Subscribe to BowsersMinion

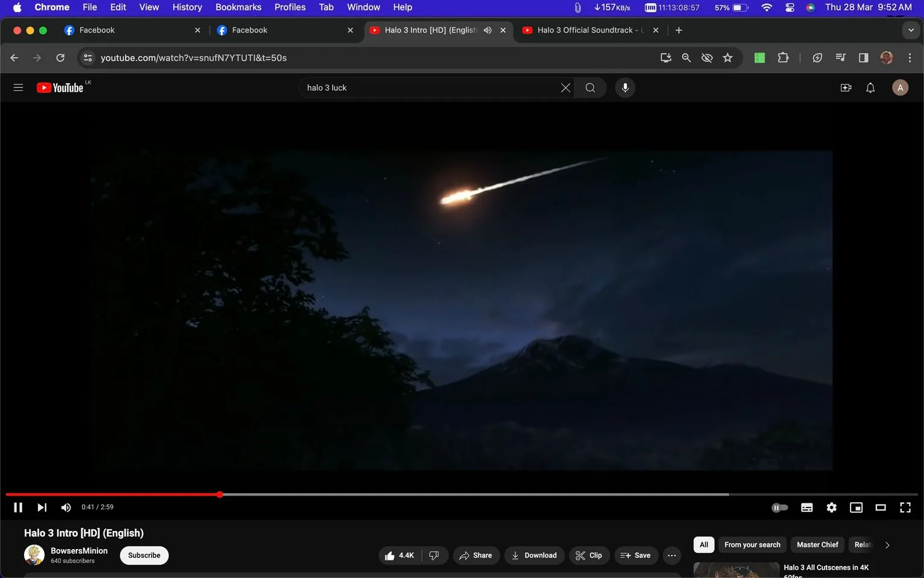click(x=144, y=555)
